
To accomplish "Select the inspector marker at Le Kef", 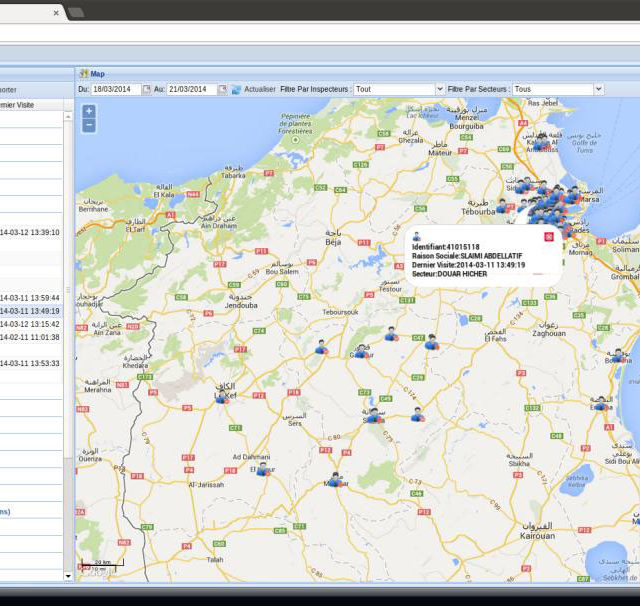I will [220, 396].
